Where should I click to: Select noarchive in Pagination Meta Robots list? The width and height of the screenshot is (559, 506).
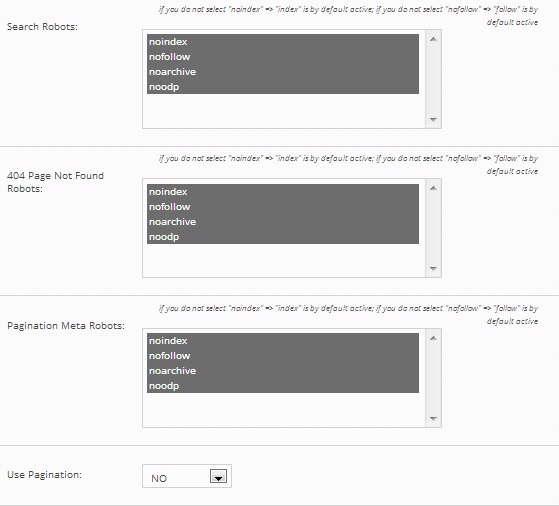[283, 371]
